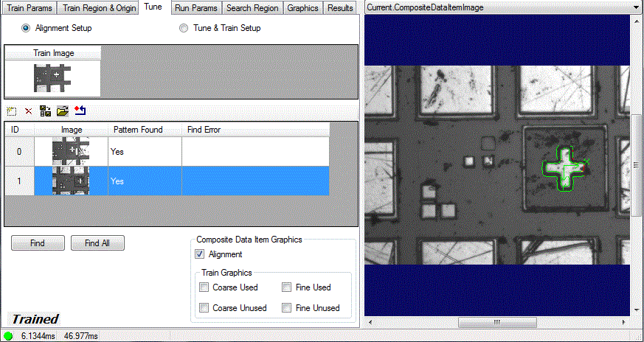Select the image thumbnail in row 0
Viewport: 644px width, 342px height.
pos(71,152)
